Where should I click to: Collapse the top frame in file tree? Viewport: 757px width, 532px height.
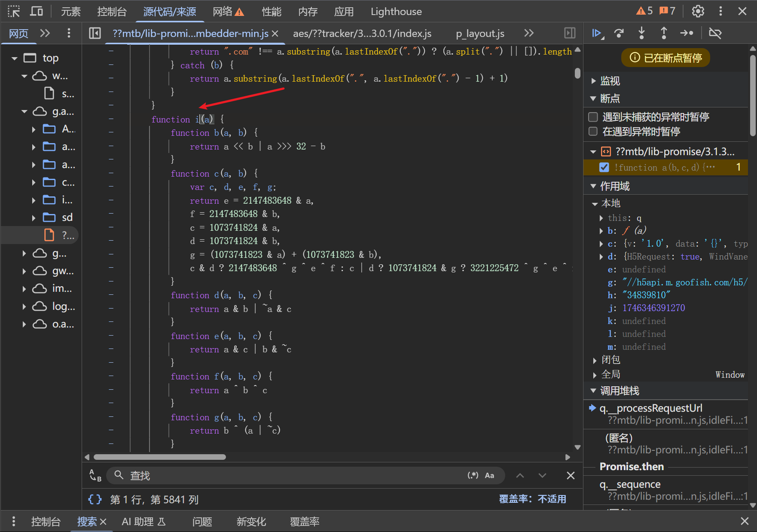15,58
